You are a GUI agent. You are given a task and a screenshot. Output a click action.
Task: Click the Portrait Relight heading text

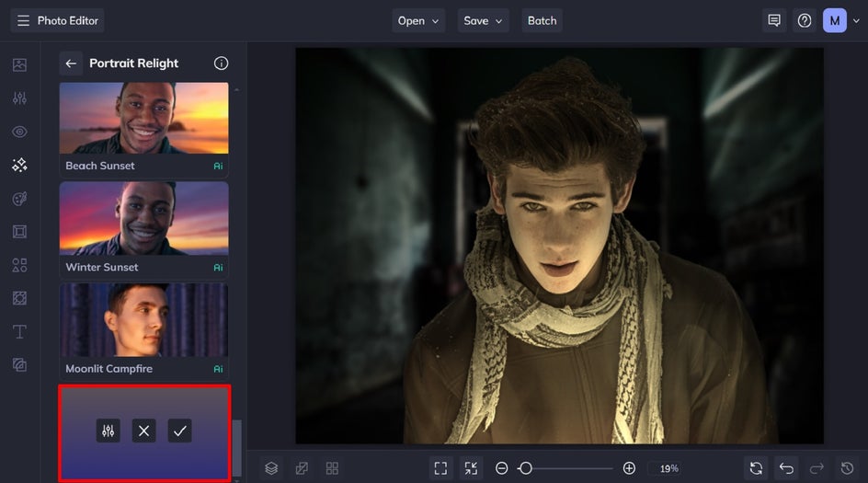(x=134, y=63)
